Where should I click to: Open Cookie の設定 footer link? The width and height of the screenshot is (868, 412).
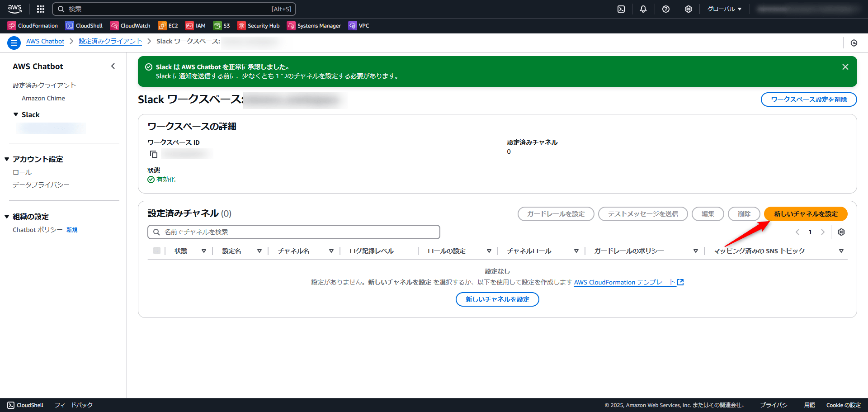[x=844, y=405]
